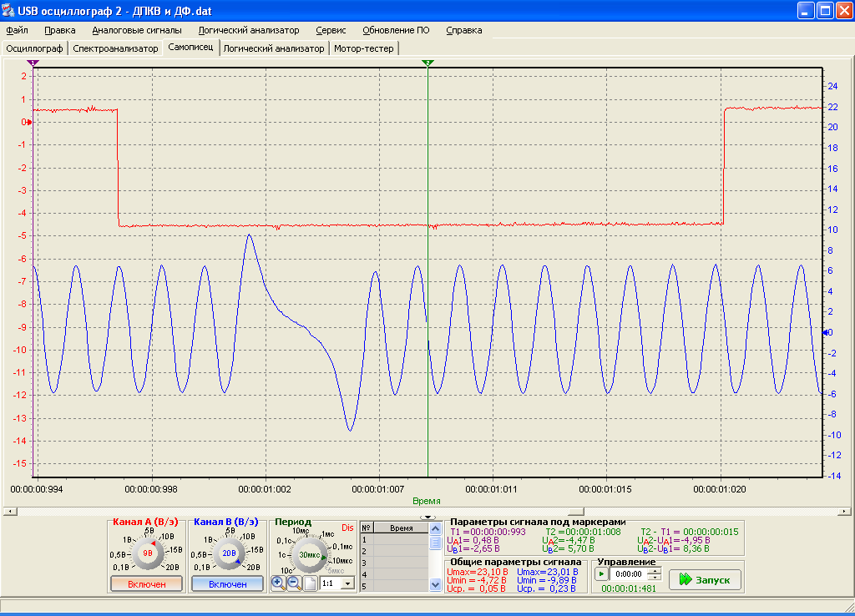Viewport: 855px width, 616px height.
Task: Click the Время column header
Action: 402,528
